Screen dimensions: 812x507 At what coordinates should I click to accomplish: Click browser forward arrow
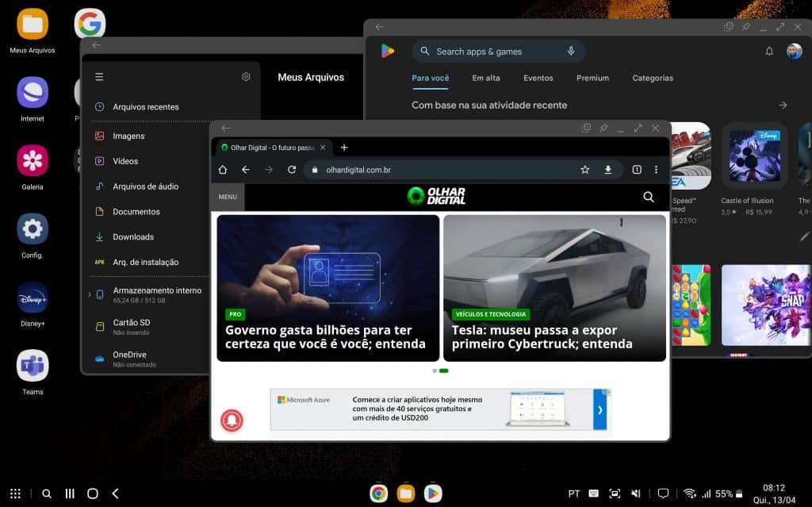click(268, 170)
